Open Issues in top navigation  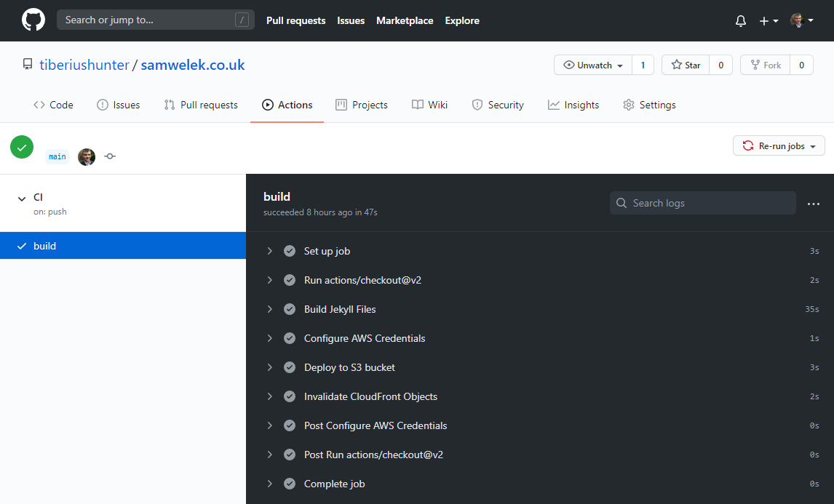351,21
